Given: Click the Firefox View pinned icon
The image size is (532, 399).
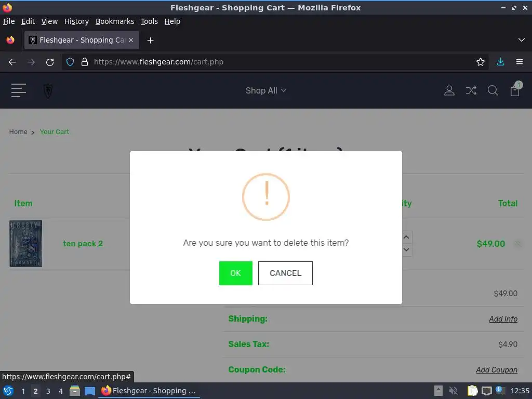Looking at the screenshot, I should pyautogui.click(x=10, y=40).
